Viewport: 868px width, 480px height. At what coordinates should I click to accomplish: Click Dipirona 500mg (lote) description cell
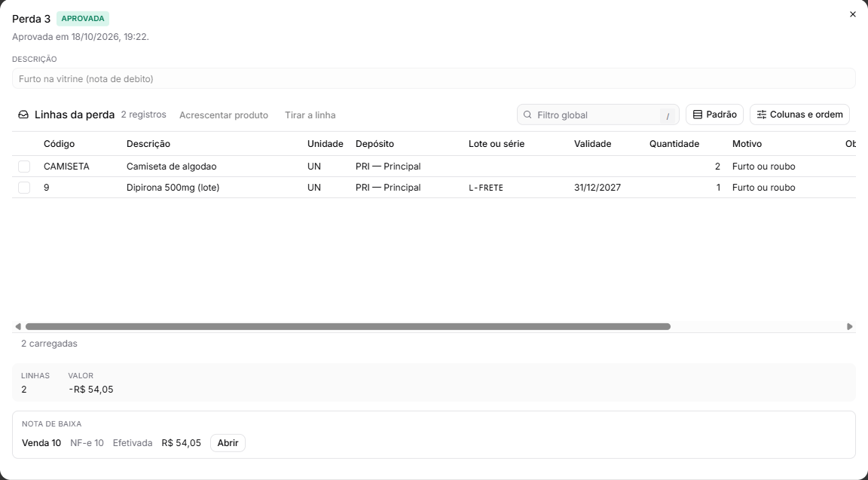click(173, 188)
